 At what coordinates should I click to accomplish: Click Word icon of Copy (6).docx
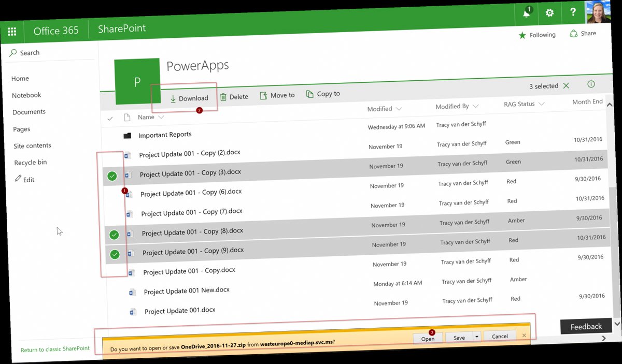click(x=130, y=195)
